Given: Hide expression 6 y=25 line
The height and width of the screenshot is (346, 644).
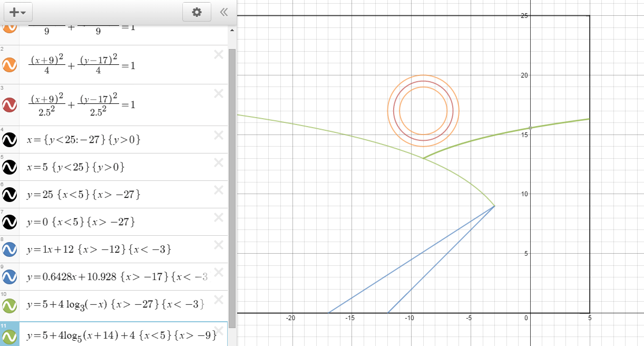Looking at the screenshot, I should pyautogui.click(x=9, y=195).
